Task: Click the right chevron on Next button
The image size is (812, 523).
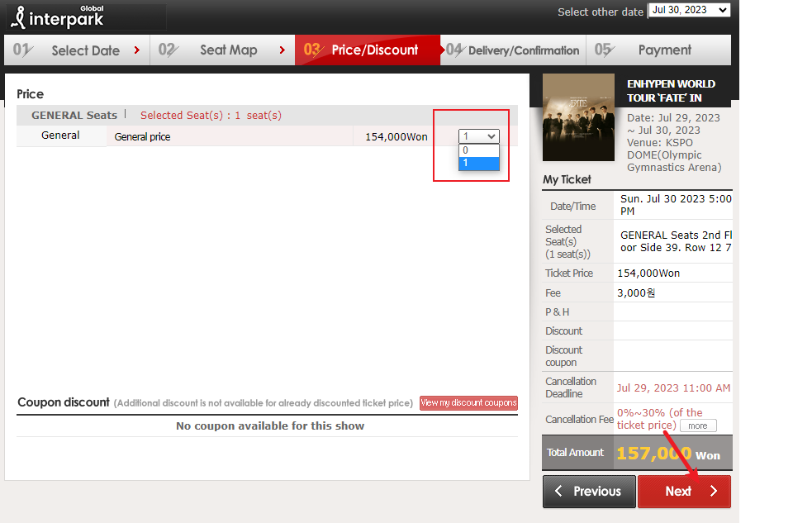Action: tap(714, 492)
